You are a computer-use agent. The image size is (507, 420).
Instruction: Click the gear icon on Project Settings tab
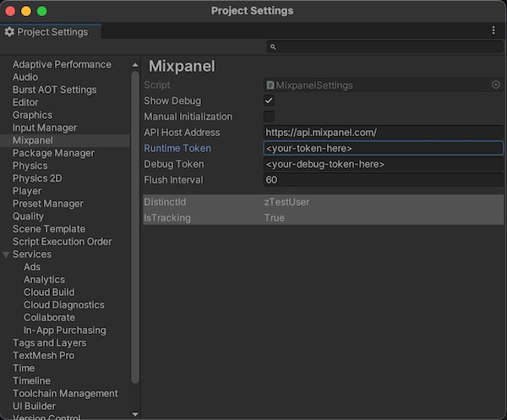click(x=9, y=31)
